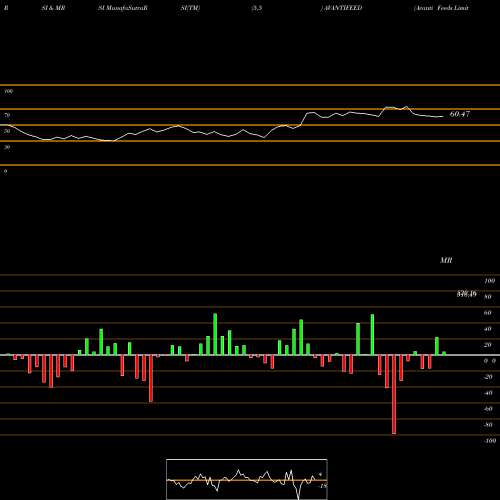Click the last large green bar near the chart's right end
Viewport: 500px width, 500px height.
pyautogui.click(x=437, y=346)
